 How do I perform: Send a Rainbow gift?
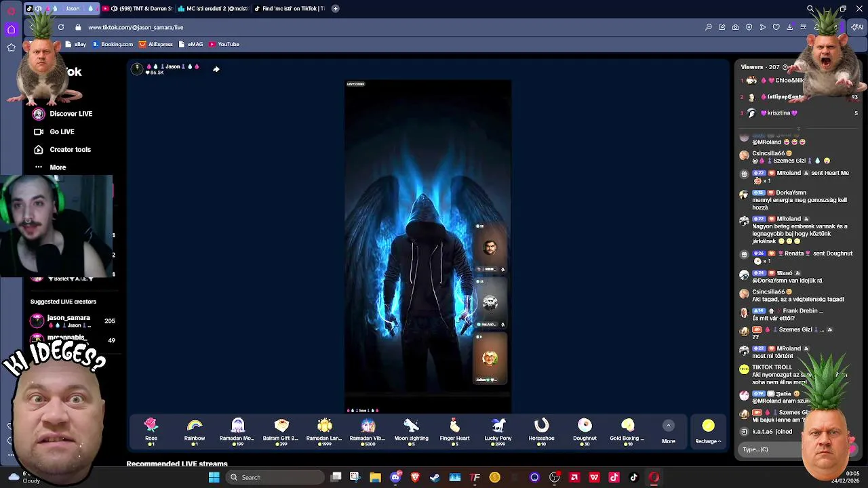pos(194,430)
